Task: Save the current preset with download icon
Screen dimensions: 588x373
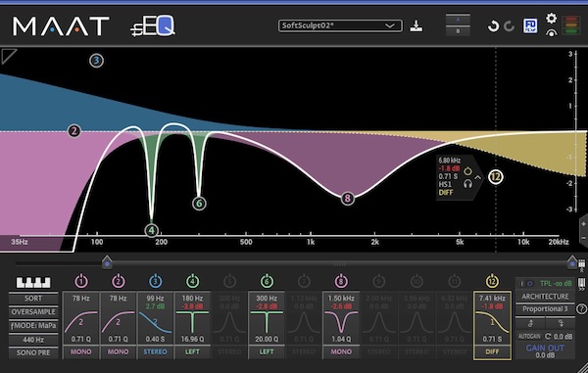Action: [x=416, y=25]
